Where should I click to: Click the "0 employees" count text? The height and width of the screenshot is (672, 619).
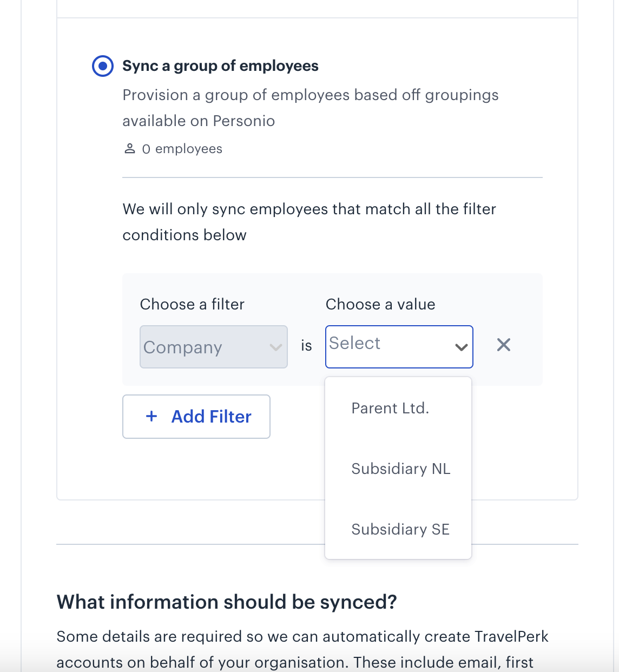click(182, 149)
